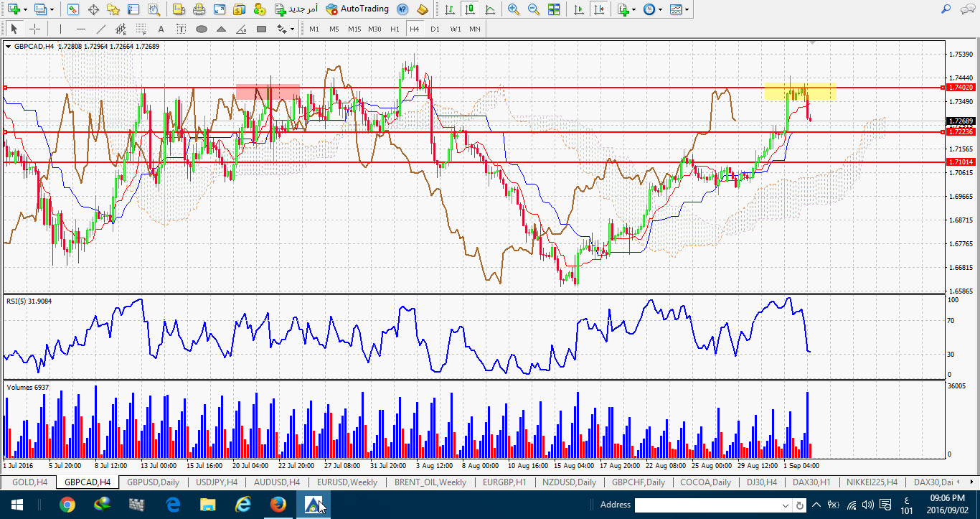Switch to bar chart display

click(x=449, y=9)
